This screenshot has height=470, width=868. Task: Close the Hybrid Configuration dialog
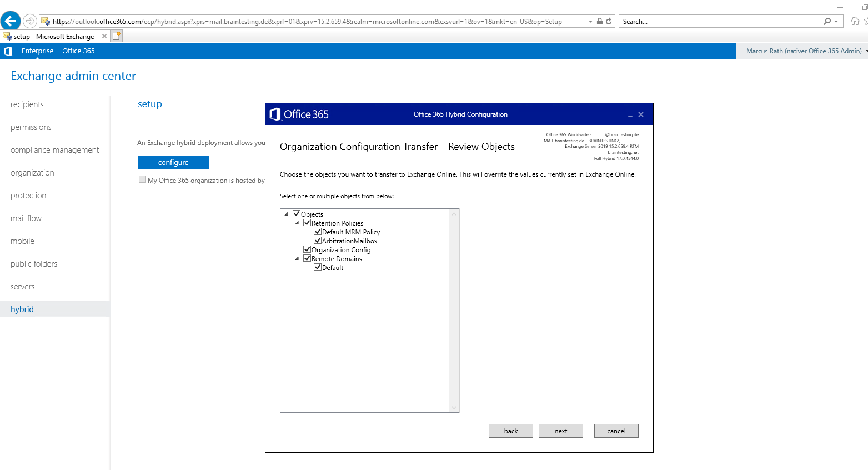(x=641, y=114)
